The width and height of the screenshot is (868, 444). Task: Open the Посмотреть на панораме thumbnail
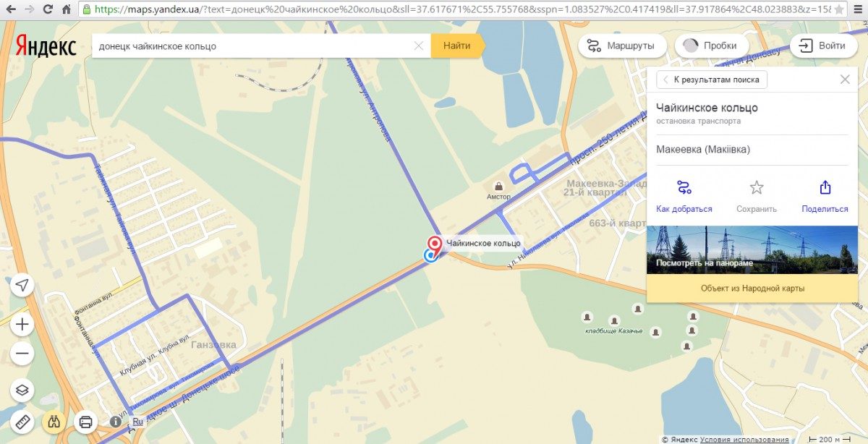click(752, 250)
